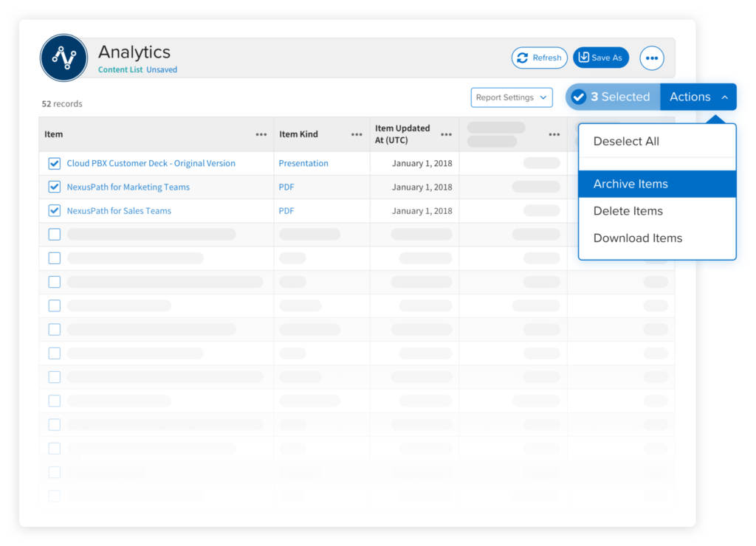This screenshot has width=756, height=546.
Task: Expand the Report Settings dropdown
Action: point(512,97)
